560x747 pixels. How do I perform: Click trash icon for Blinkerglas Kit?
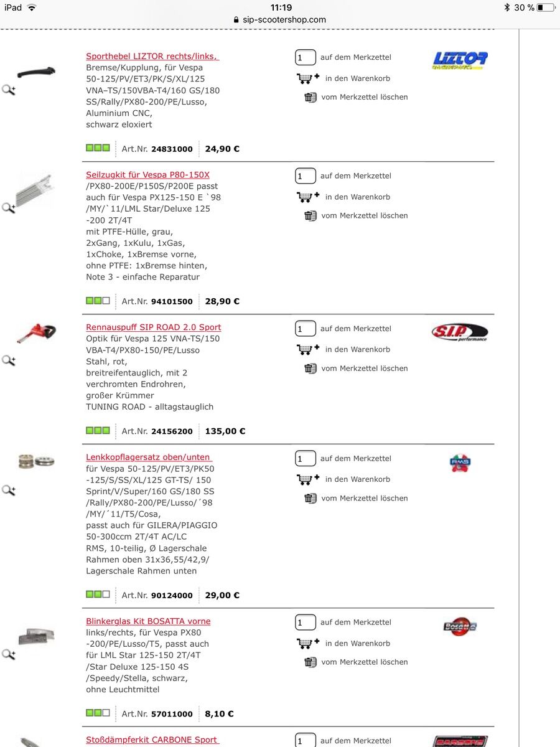click(310, 662)
